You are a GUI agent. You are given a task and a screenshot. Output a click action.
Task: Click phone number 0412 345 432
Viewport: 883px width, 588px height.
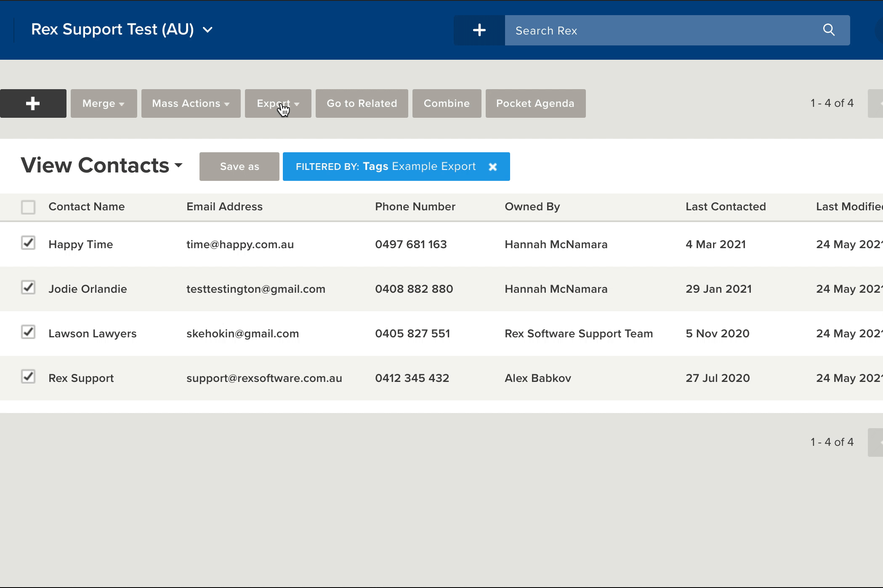pyautogui.click(x=412, y=378)
